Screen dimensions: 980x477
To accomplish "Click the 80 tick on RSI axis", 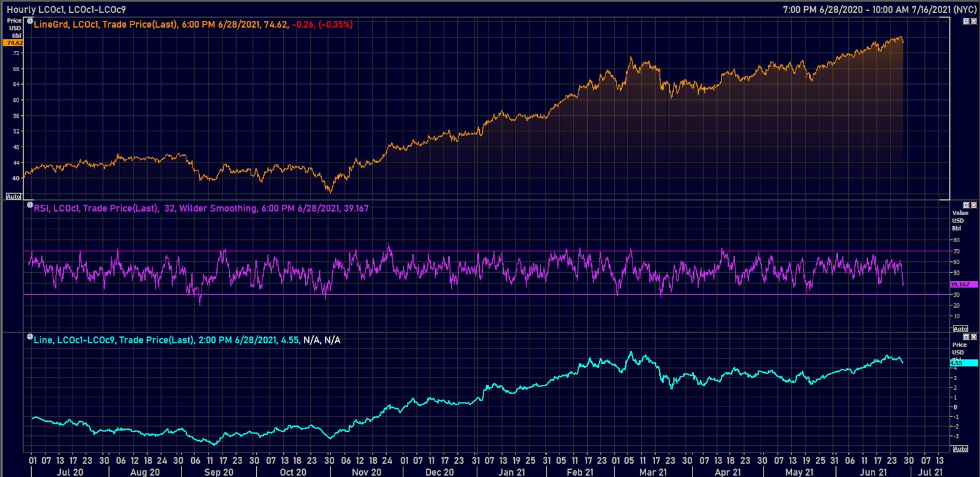I will (956, 240).
